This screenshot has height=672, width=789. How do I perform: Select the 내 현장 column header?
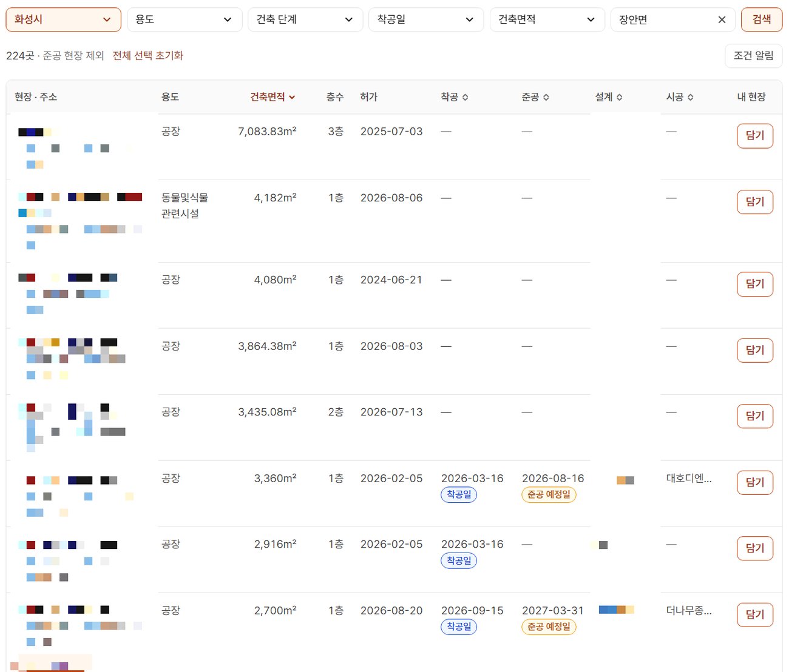pos(751,97)
